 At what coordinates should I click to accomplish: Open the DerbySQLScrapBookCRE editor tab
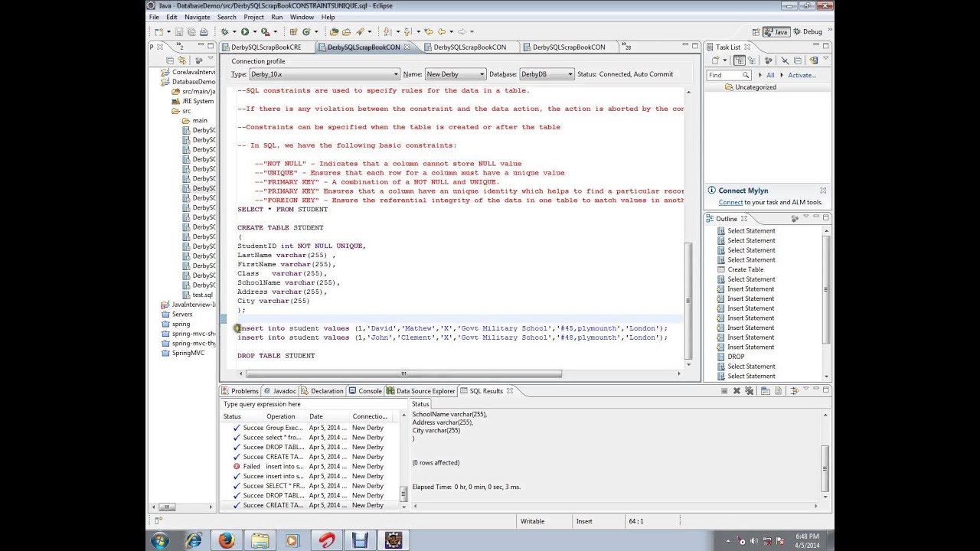click(x=265, y=47)
